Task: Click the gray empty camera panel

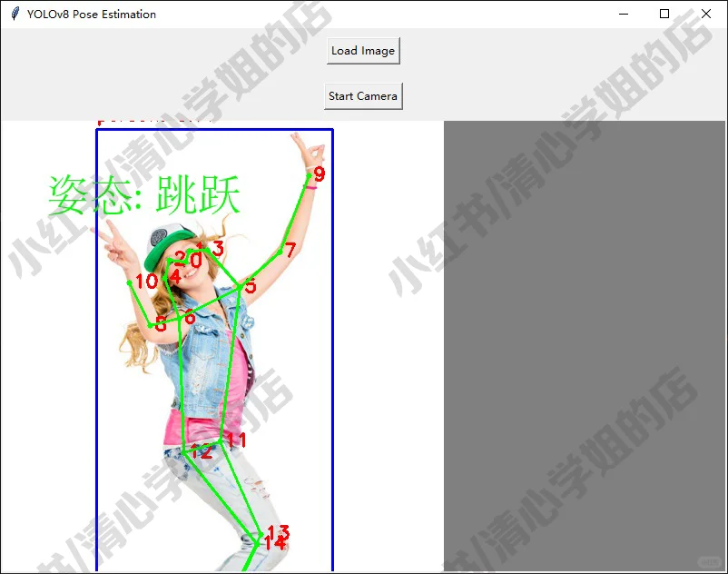Action: 585,346
